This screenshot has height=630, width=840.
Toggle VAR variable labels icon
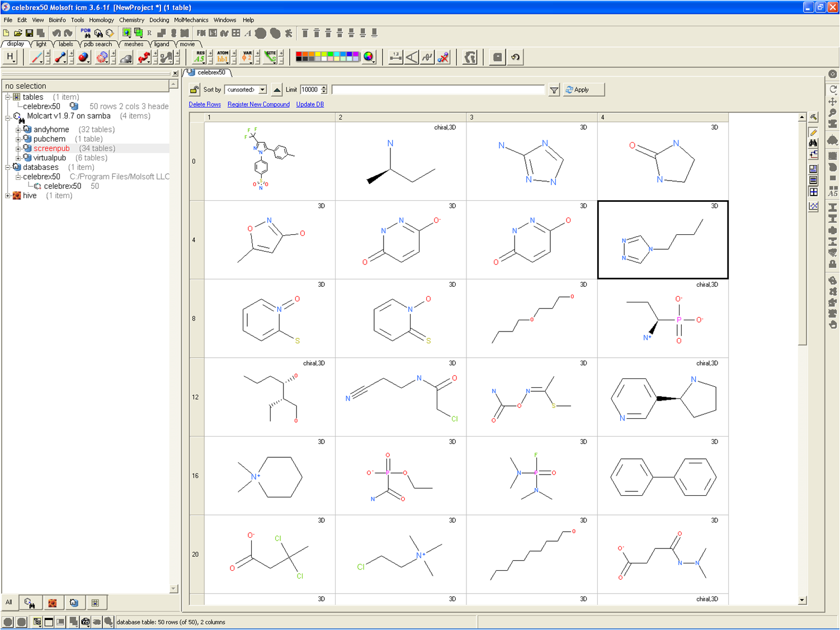(x=247, y=57)
